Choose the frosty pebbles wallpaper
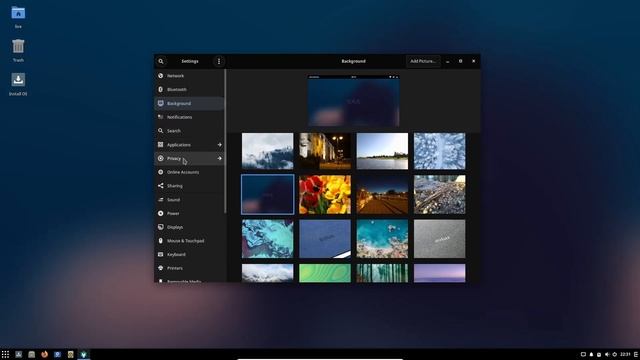 tap(440, 195)
